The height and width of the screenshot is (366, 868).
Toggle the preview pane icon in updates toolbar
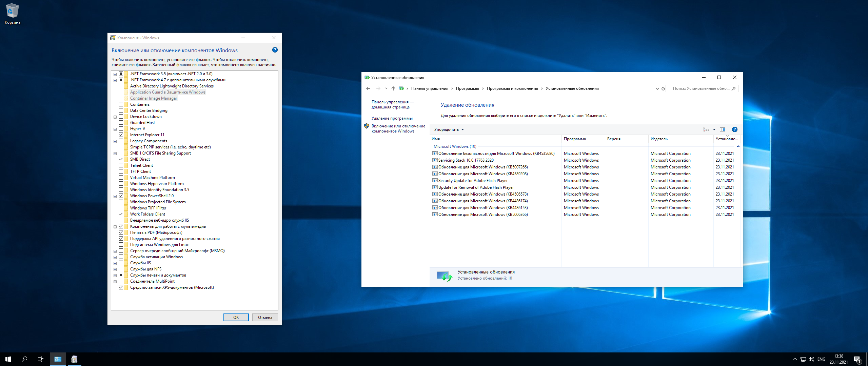723,129
